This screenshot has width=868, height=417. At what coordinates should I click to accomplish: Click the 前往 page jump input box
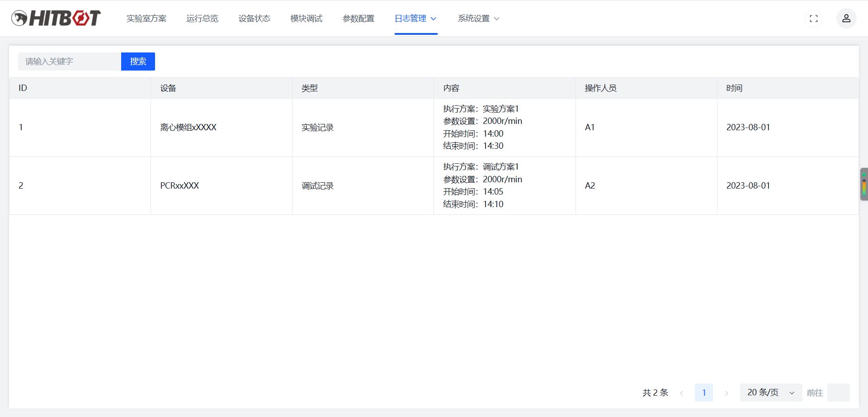click(838, 393)
